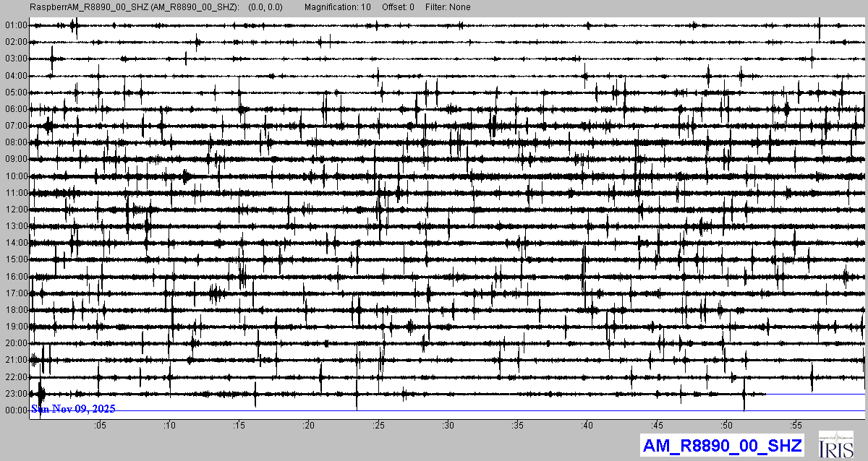The height and width of the screenshot is (461, 868).
Task: Select the 00:00 hour row label
Action: click(x=16, y=410)
